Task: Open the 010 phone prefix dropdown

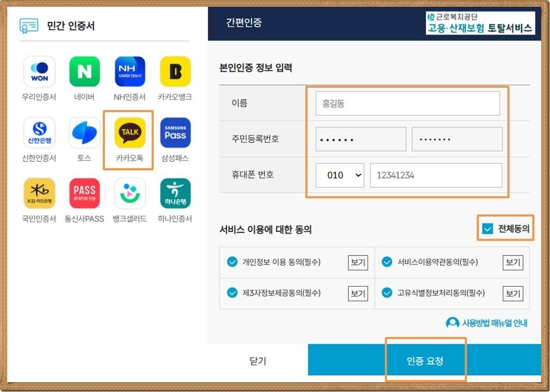Action: click(x=340, y=175)
